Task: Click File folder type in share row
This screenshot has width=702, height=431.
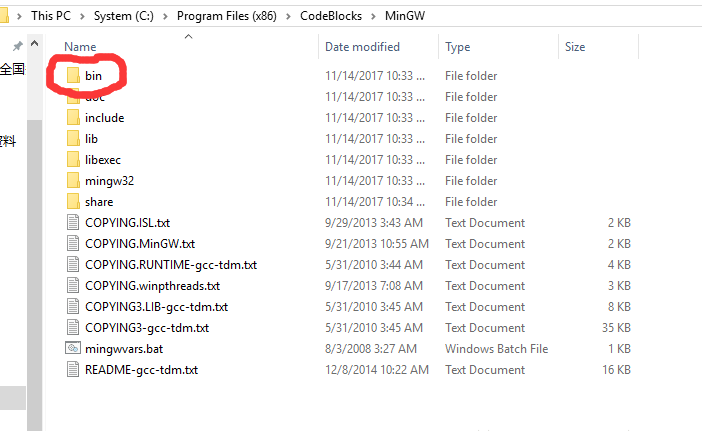Action: pos(471,202)
